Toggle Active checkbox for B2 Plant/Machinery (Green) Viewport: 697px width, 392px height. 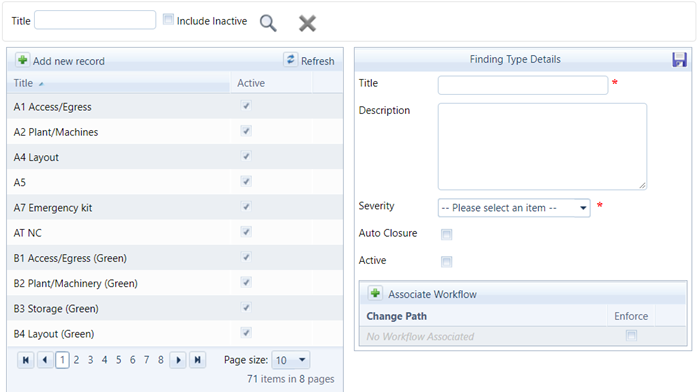246,283
